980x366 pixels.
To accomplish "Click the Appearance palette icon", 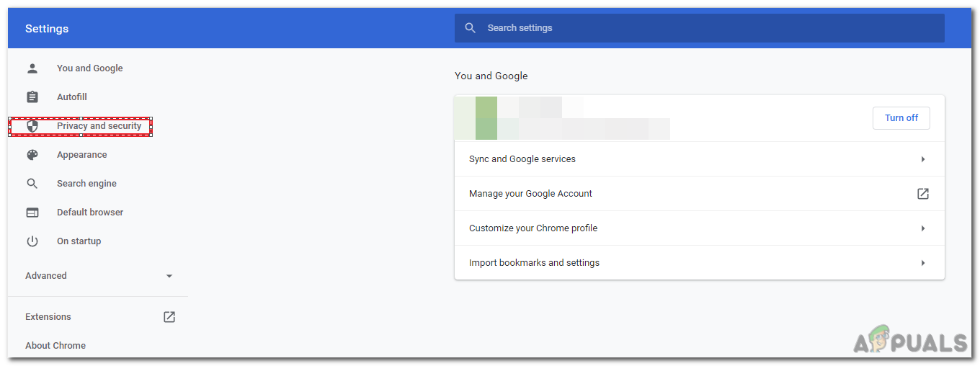I will pos(32,155).
